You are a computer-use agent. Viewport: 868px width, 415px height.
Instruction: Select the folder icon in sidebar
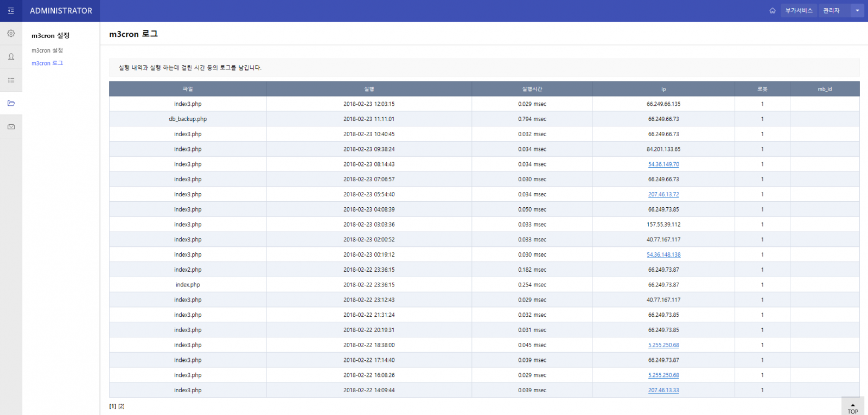[11, 103]
